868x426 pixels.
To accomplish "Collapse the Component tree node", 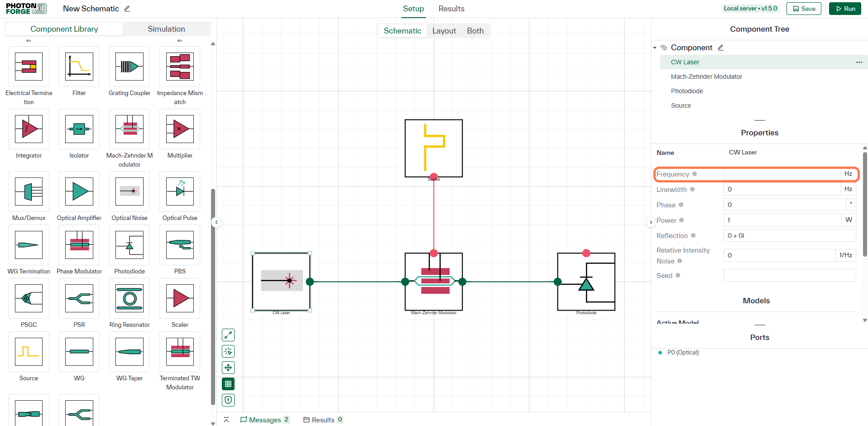I will point(655,48).
